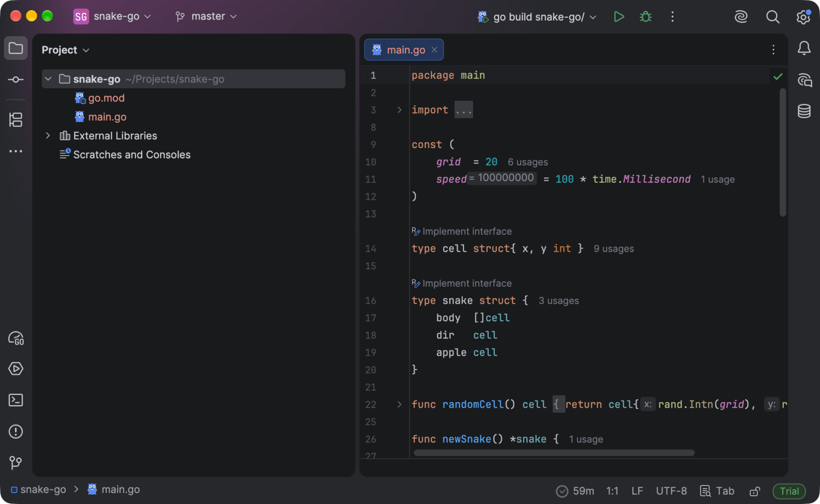820x504 pixels.
Task: Show the 6 usages of grid
Action: (528, 162)
